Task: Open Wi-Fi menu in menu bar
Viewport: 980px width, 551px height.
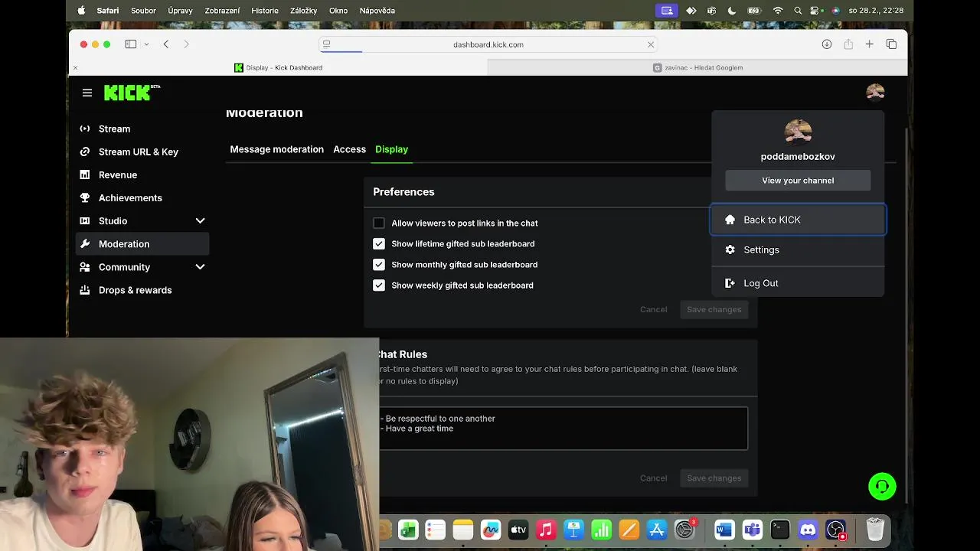Action: (x=778, y=11)
